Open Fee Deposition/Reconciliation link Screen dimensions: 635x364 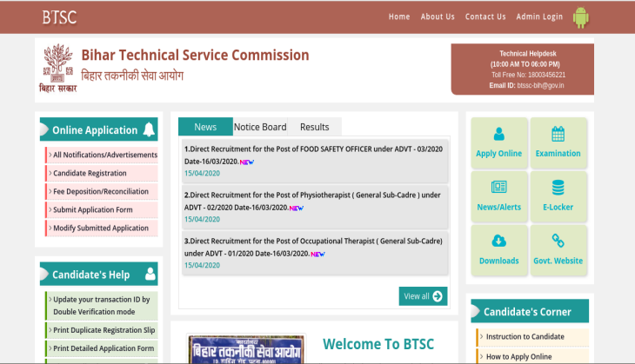[x=102, y=191]
